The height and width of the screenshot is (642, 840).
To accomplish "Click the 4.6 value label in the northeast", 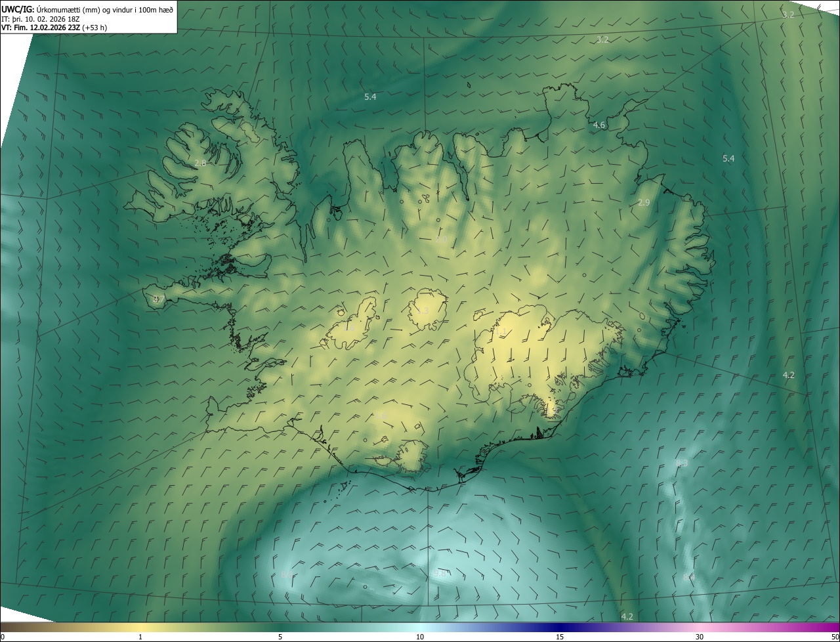I will [x=599, y=125].
